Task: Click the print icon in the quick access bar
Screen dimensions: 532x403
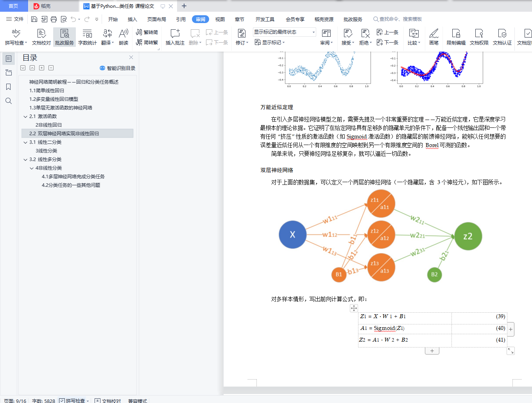Action: click(54, 19)
